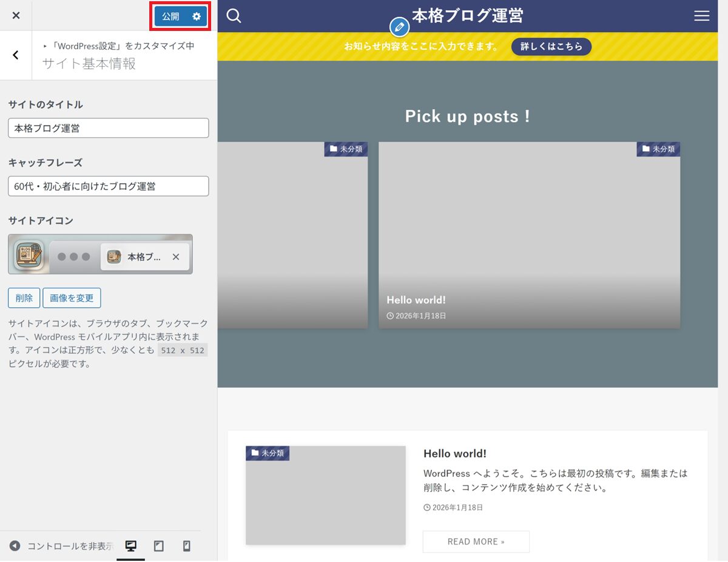Switch to desktop preview device icon
Viewport: 728px width, 562px height.
coord(130,546)
